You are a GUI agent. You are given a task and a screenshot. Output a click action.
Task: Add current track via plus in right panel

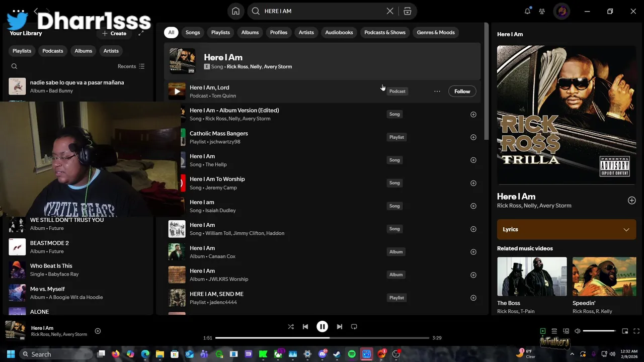click(631, 201)
